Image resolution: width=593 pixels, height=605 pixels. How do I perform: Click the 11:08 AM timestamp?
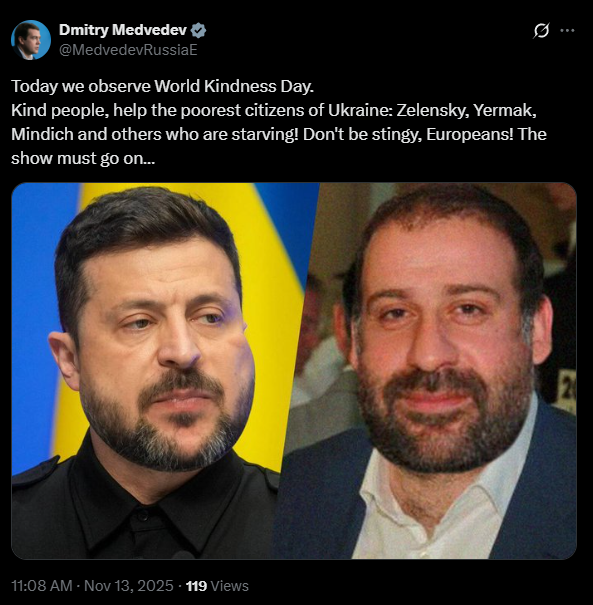point(42,586)
